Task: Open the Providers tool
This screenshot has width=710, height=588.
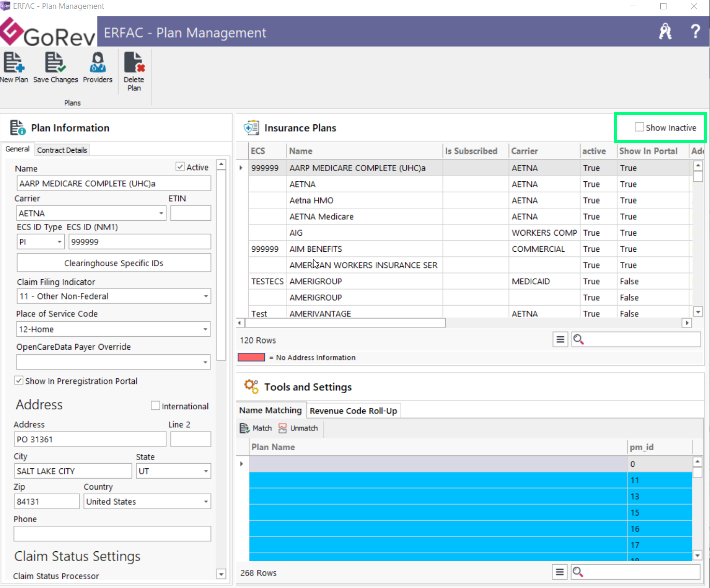Action: (x=97, y=62)
